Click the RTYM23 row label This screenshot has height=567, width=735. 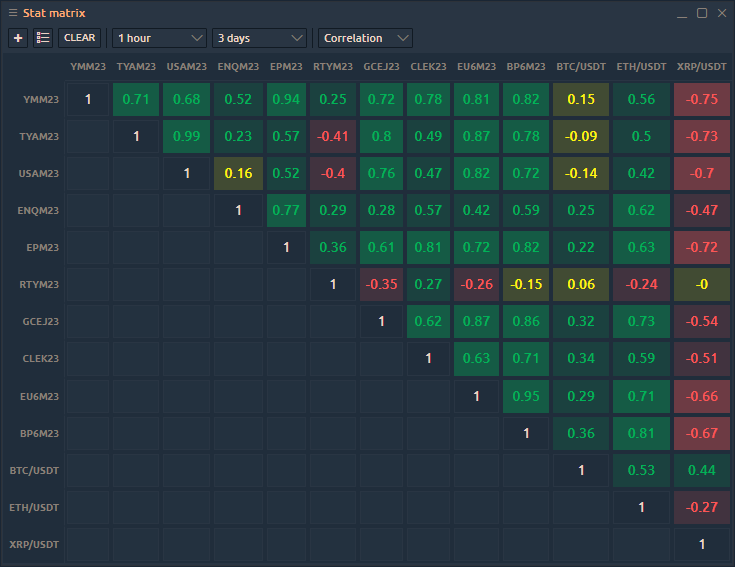point(40,285)
